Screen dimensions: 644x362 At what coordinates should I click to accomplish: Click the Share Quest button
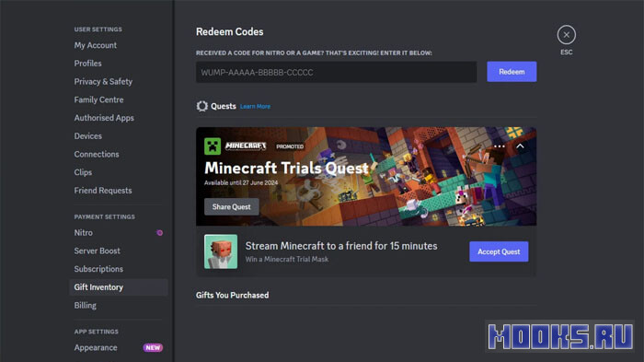pos(232,207)
